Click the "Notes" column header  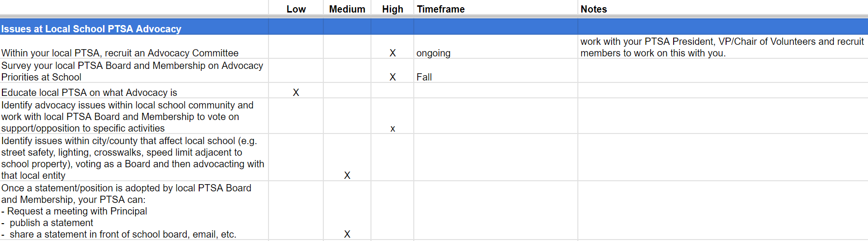(594, 9)
